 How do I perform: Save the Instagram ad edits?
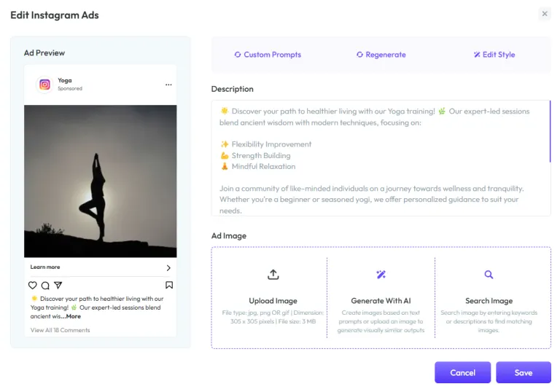[x=524, y=372]
